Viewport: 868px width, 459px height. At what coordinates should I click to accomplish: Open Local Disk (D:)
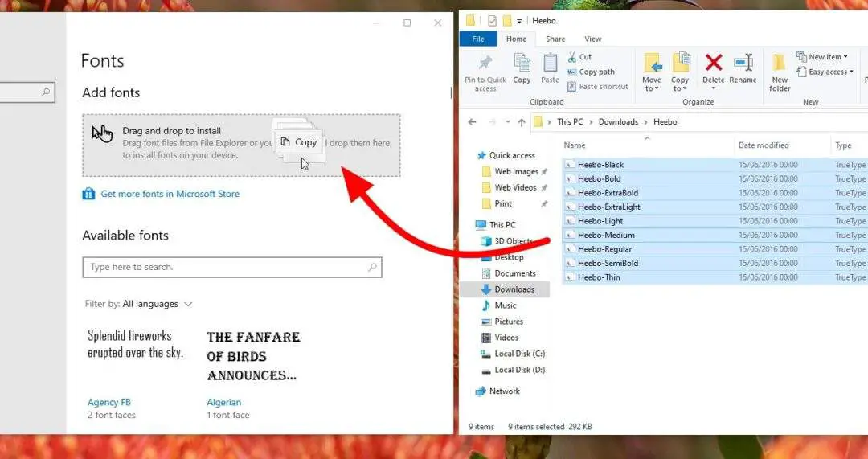click(520, 370)
